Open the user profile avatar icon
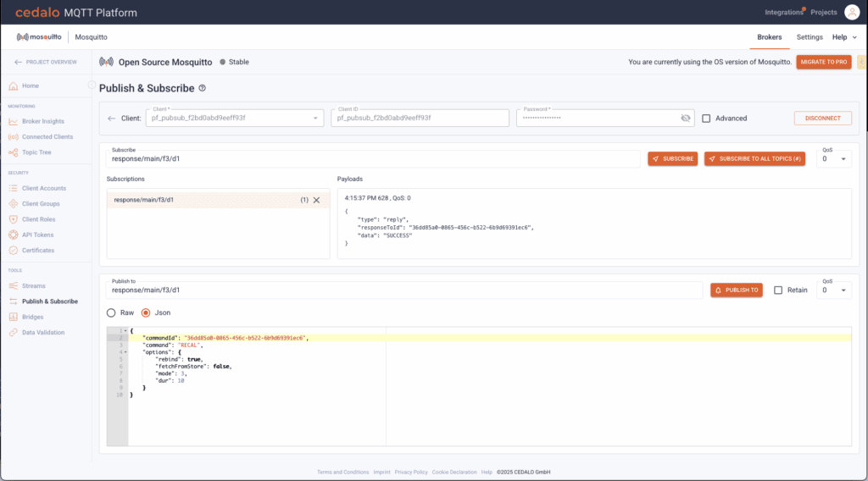This screenshot has width=868, height=481. point(852,12)
